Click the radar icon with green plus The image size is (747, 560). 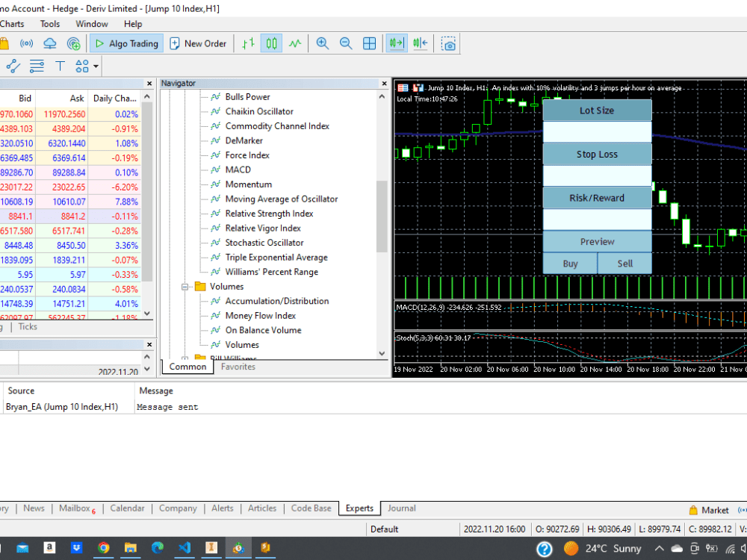coord(73,43)
